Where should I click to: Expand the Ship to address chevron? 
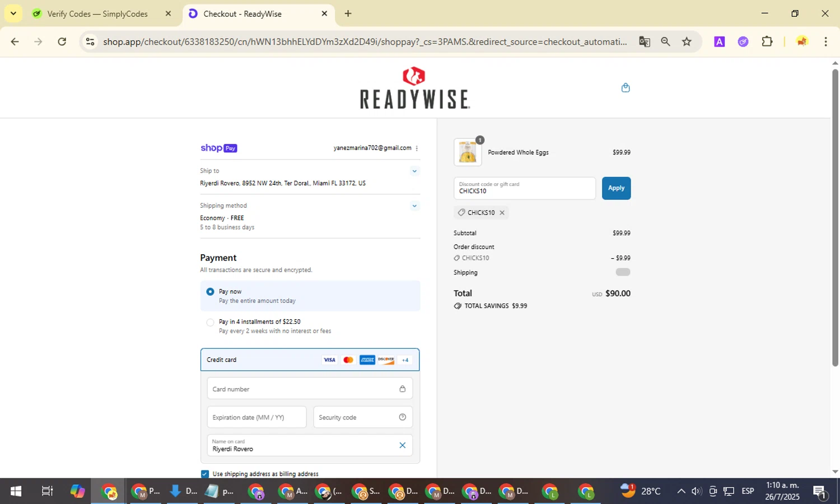[x=414, y=171]
